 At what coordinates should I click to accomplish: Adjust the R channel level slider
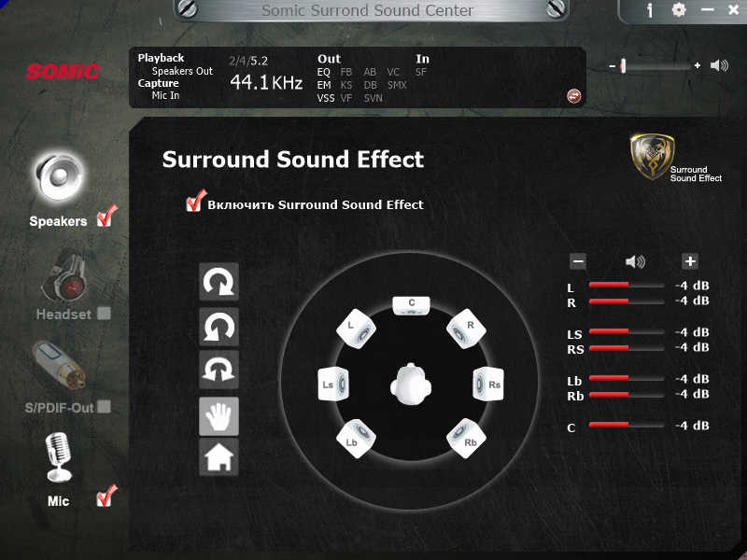[627, 301]
